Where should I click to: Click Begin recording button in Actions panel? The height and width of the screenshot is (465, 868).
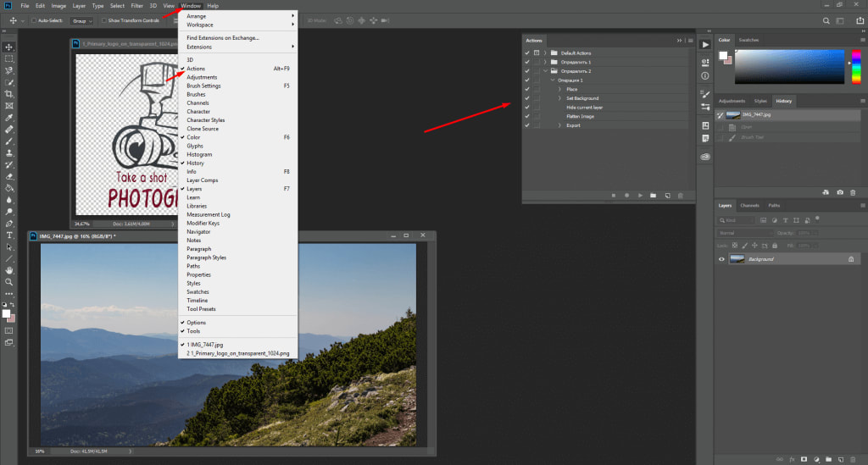pos(626,196)
